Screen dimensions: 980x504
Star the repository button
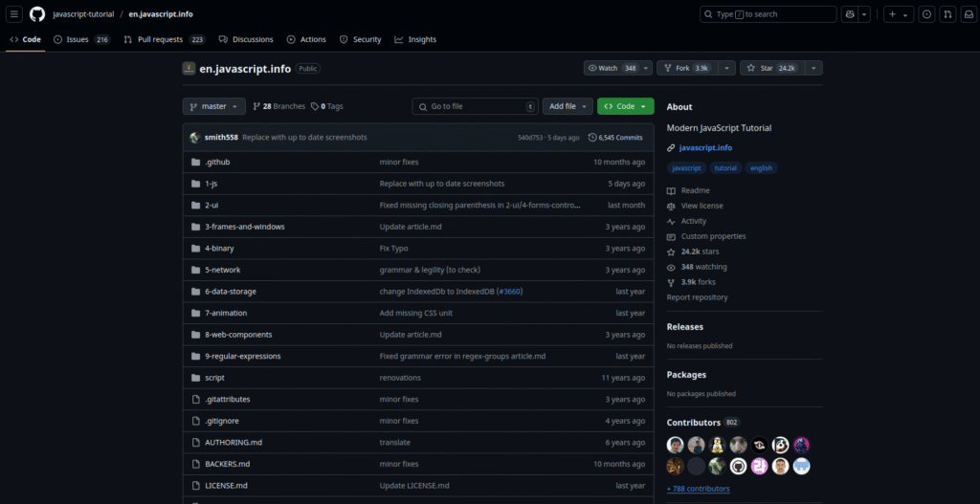[x=772, y=68]
